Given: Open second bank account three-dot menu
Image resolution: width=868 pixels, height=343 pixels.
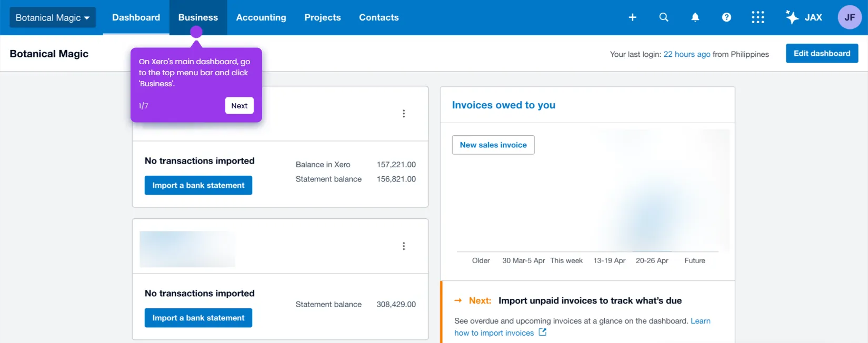Looking at the screenshot, I should [x=404, y=246].
